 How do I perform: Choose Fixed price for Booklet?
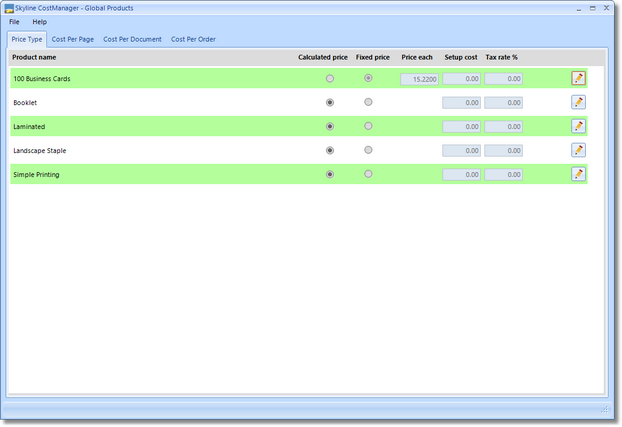368,102
